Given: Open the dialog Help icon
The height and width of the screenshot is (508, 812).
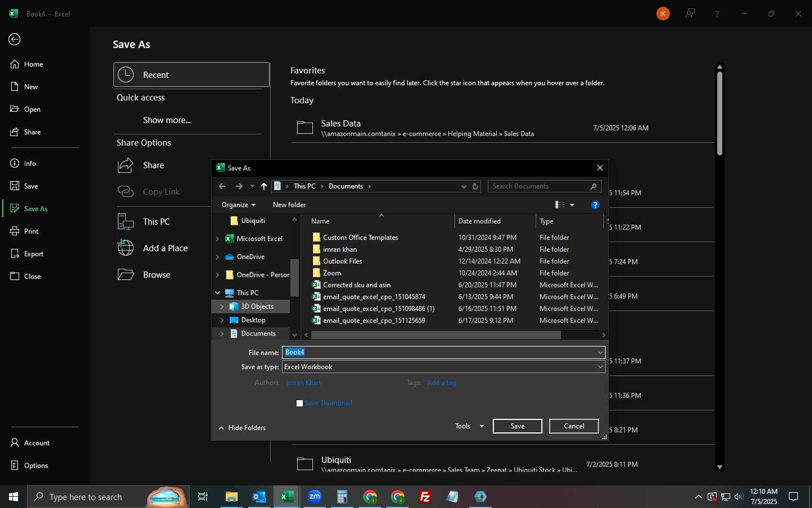Looking at the screenshot, I should point(595,205).
